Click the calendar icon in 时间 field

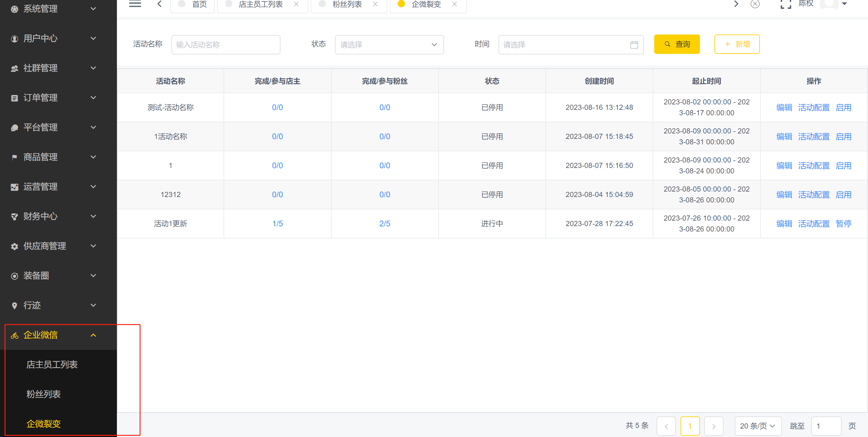[x=634, y=45]
